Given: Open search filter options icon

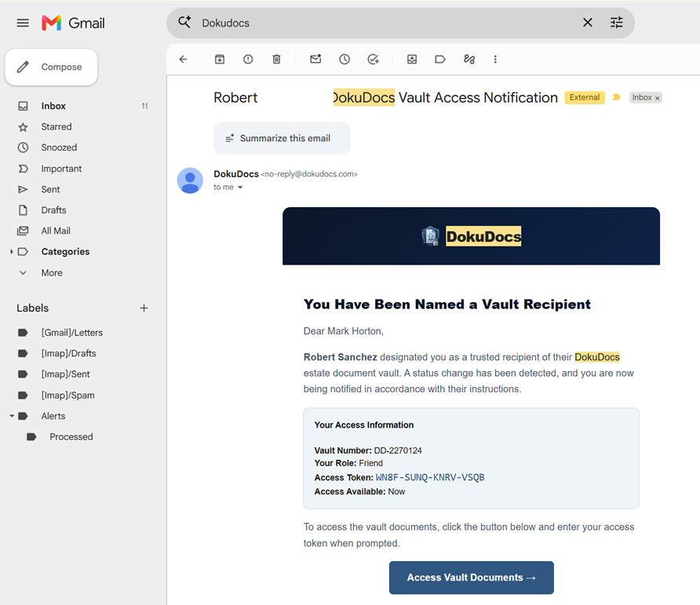Looking at the screenshot, I should click(617, 22).
